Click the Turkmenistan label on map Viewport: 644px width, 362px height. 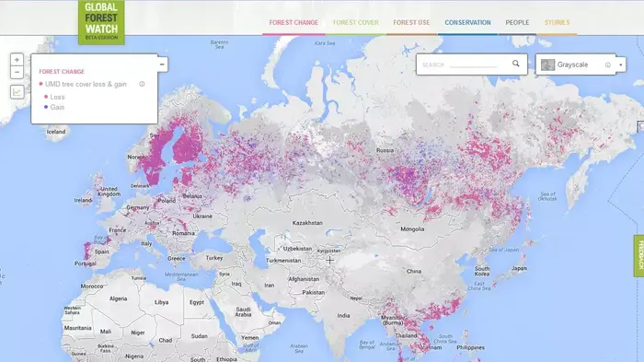pos(283,261)
